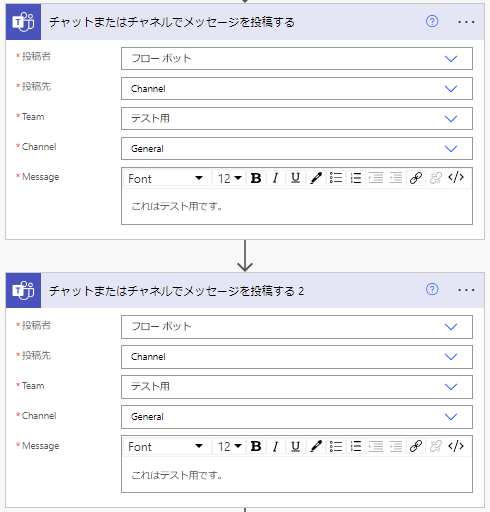Image resolution: width=490 pixels, height=512 pixels.
Task: Click insert link icon in first action's editor
Action: click(x=416, y=178)
